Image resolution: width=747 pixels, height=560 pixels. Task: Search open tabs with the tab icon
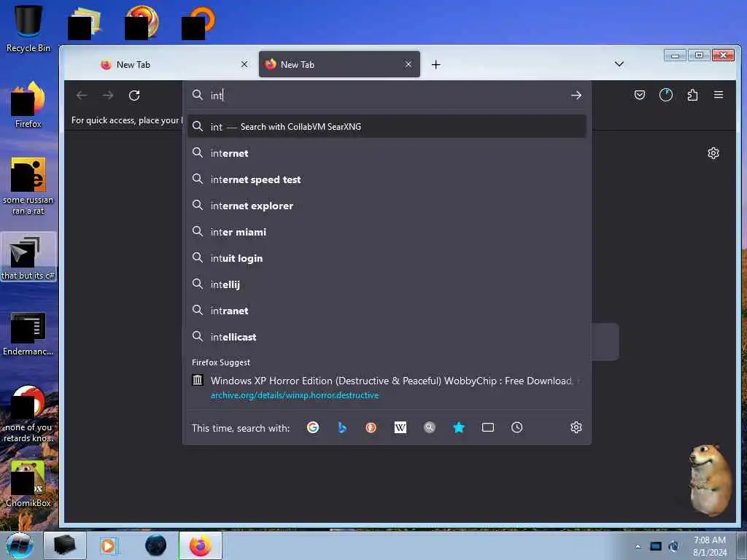coord(488,427)
